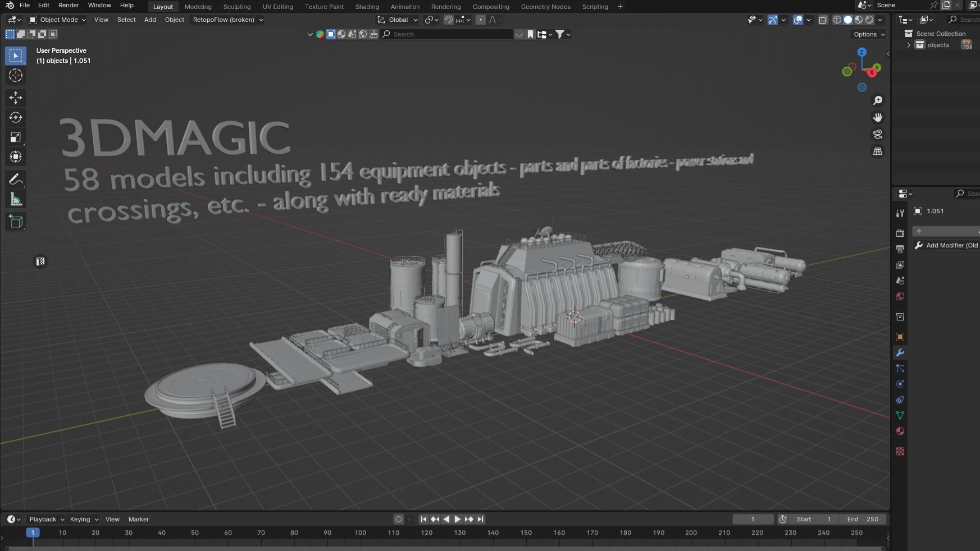This screenshot has width=980, height=551.
Task: Open the Particles properties tab
Action: tap(900, 368)
